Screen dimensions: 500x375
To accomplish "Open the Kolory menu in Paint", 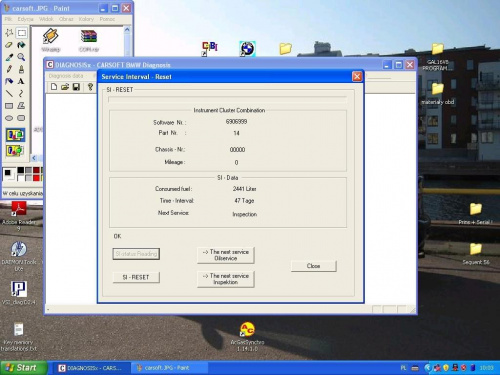I will pyautogui.click(x=86, y=19).
